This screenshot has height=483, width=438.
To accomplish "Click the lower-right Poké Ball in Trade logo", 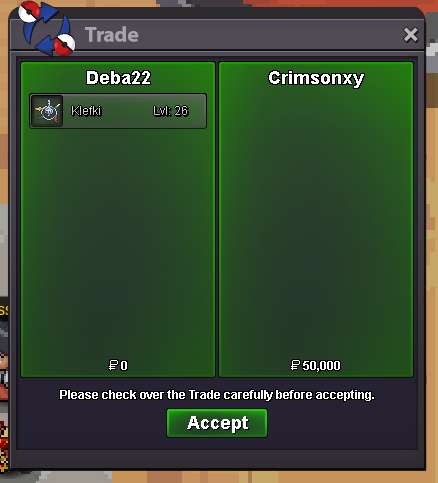I will (64, 44).
